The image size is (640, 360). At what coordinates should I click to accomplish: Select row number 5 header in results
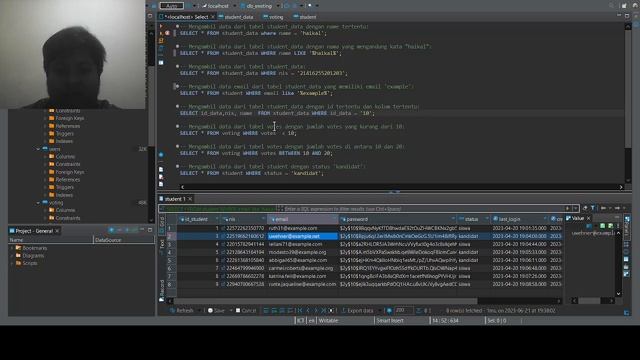click(x=170, y=260)
